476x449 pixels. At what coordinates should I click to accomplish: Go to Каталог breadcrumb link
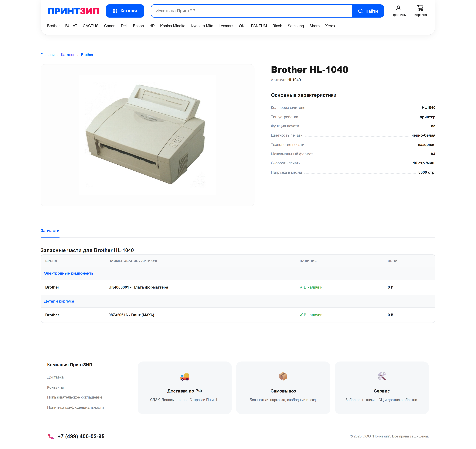(68, 55)
